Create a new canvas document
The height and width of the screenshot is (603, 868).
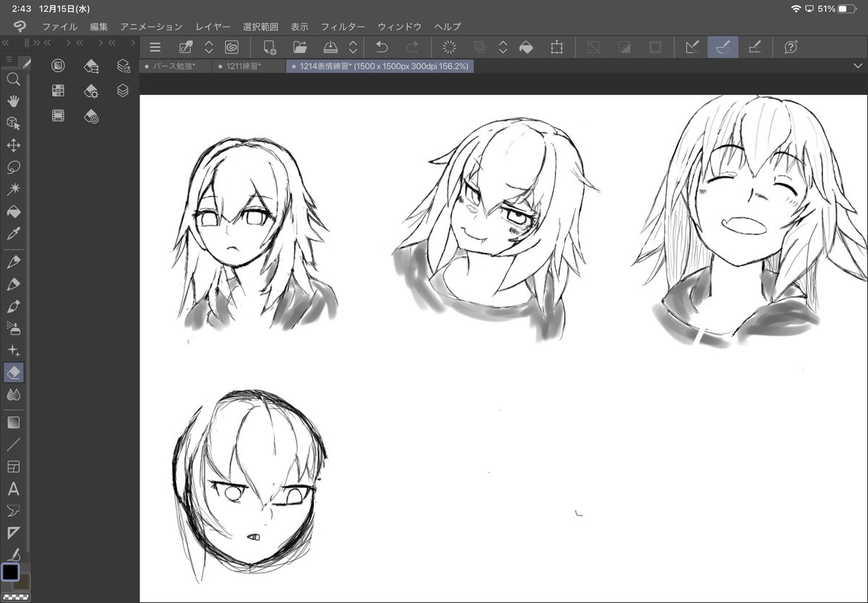pyautogui.click(x=271, y=48)
